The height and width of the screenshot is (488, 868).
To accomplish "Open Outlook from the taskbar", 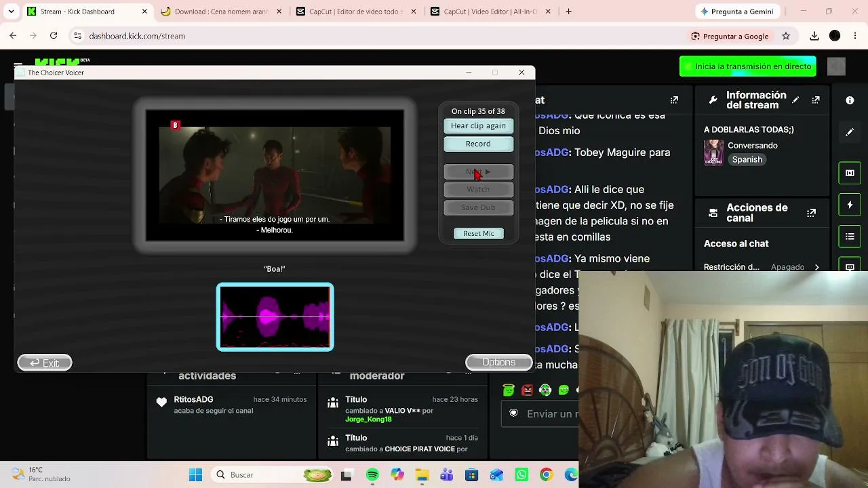I will [496, 475].
